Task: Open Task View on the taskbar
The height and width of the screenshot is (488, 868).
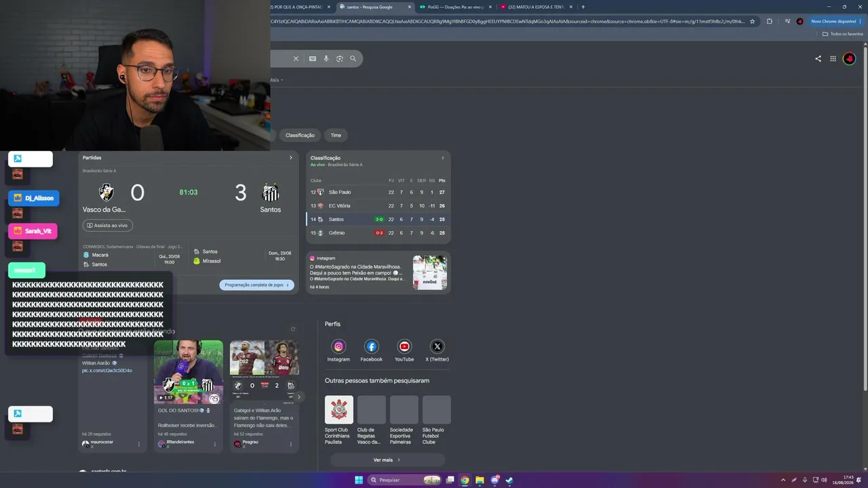Action: 450,480
